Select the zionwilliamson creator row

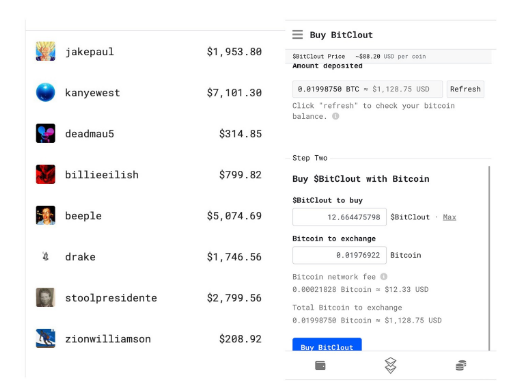point(149,339)
